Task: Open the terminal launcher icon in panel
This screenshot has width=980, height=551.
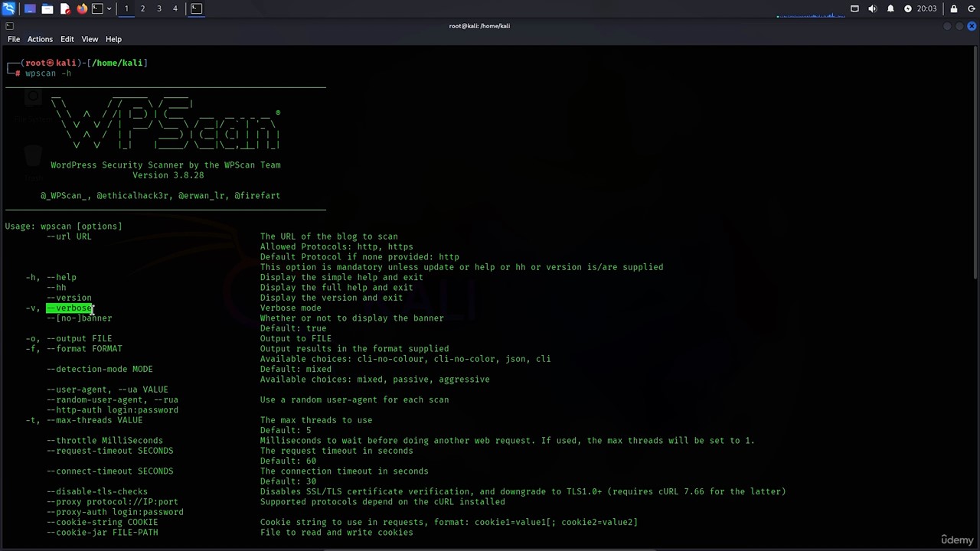Action: pos(97,8)
